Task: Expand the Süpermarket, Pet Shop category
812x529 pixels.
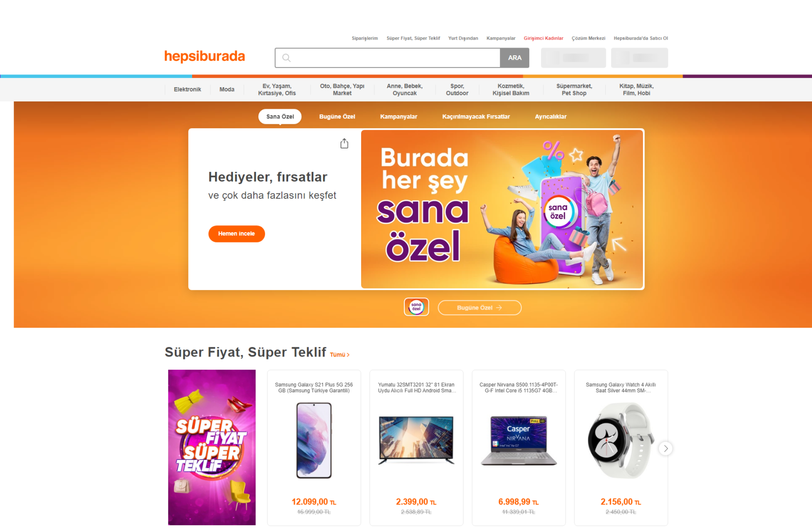Action: pyautogui.click(x=574, y=89)
